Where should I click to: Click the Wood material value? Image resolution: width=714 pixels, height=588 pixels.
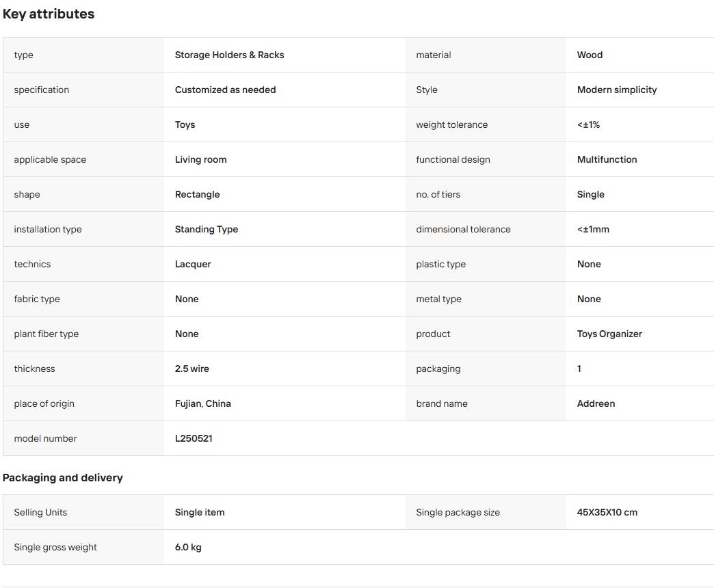pyautogui.click(x=590, y=55)
